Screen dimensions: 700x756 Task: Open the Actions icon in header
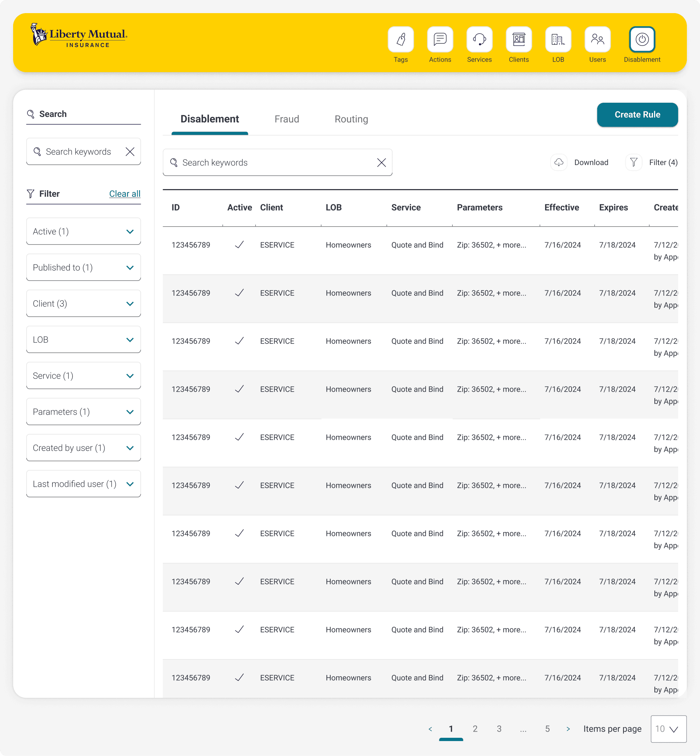[x=440, y=39]
